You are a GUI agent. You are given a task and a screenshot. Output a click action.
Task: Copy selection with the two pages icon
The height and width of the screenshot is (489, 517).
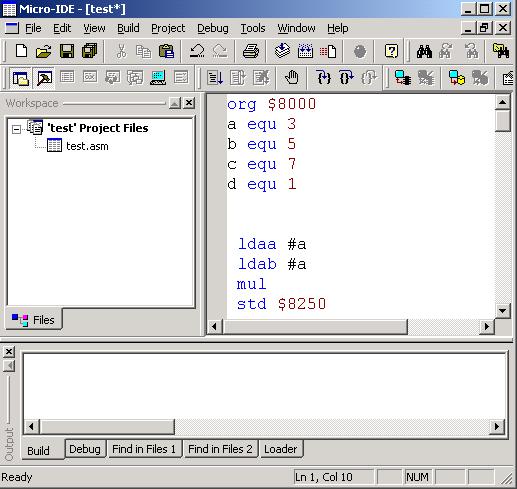tap(144, 51)
